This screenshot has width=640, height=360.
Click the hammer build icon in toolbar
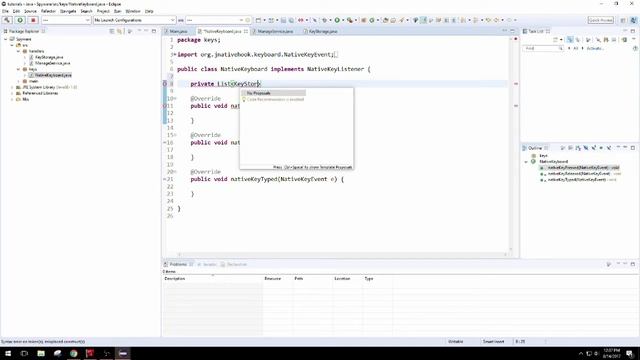7,20
